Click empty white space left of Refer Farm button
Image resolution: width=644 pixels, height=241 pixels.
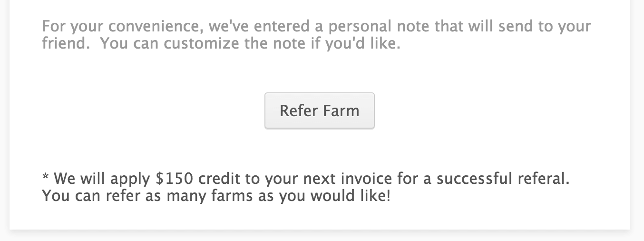(x=143, y=110)
